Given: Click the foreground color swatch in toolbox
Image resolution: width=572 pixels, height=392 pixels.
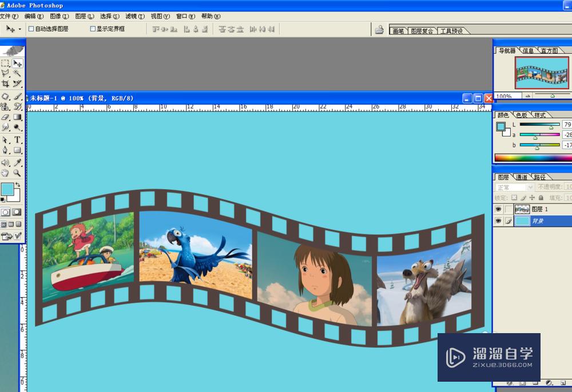Looking at the screenshot, I should [x=7, y=190].
